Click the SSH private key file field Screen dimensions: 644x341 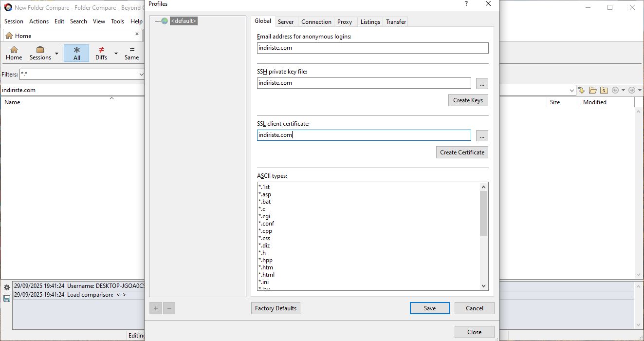coord(364,83)
